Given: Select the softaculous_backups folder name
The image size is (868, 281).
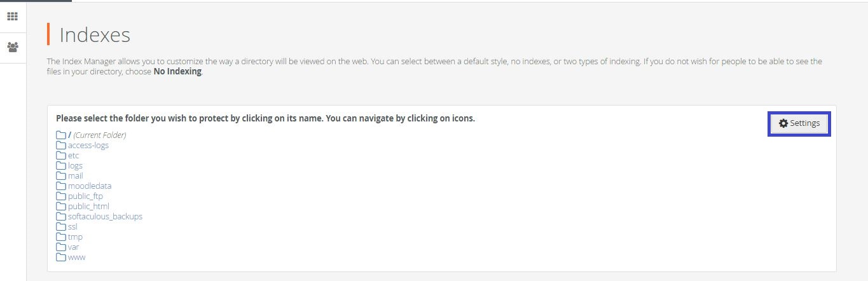Looking at the screenshot, I should (x=105, y=216).
